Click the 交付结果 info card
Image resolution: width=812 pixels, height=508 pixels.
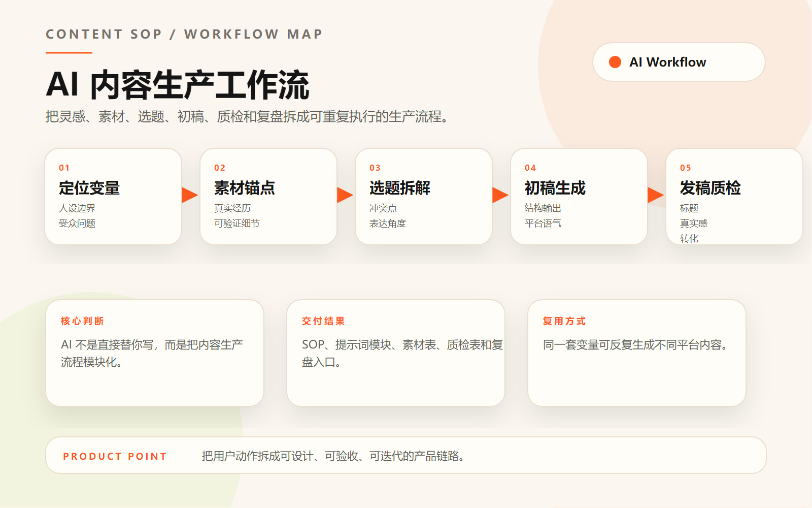point(396,353)
